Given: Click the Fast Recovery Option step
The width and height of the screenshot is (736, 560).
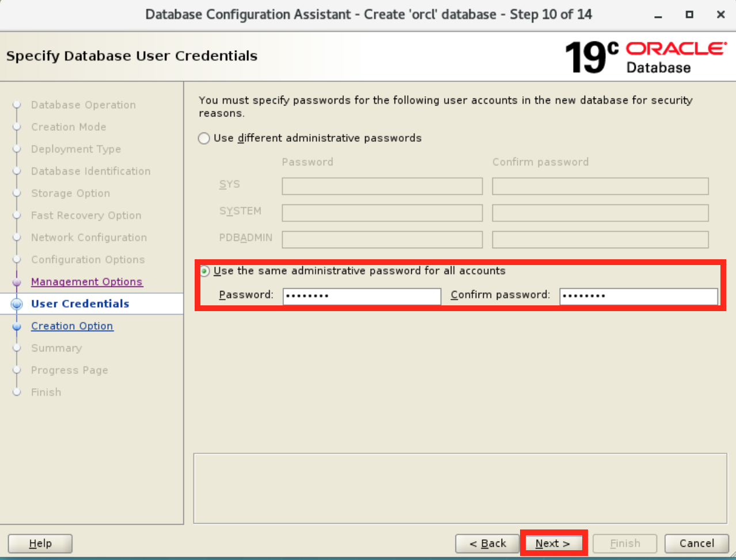Looking at the screenshot, I should pyautogui.click(x=86, y=215).
